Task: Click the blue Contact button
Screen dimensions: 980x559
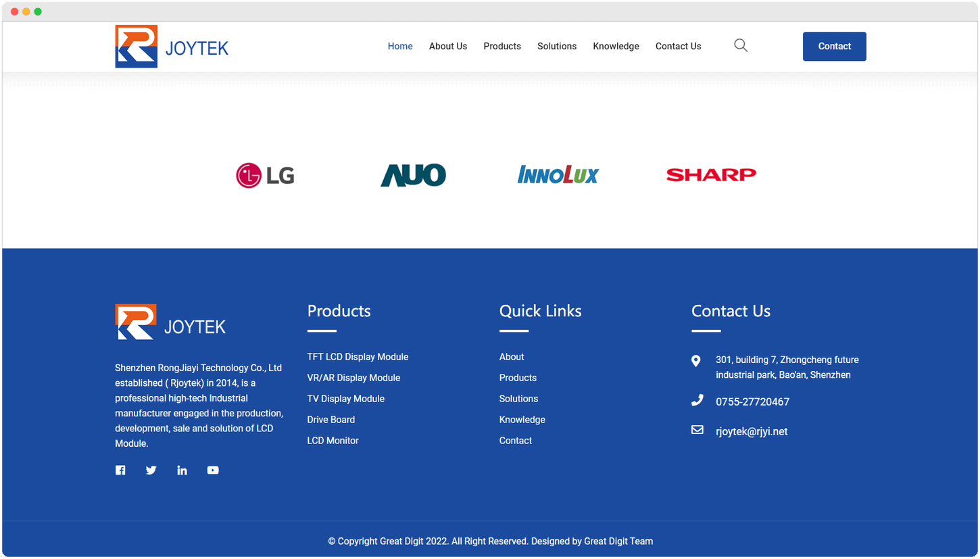Action: coord(835,47)
